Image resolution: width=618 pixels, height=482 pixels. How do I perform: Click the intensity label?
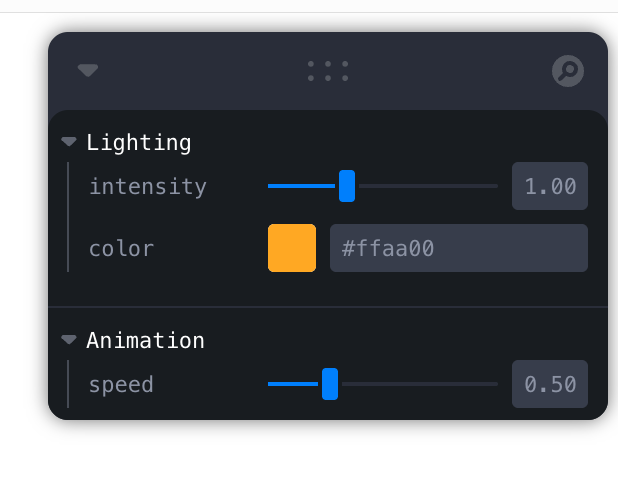coord(148,186)
